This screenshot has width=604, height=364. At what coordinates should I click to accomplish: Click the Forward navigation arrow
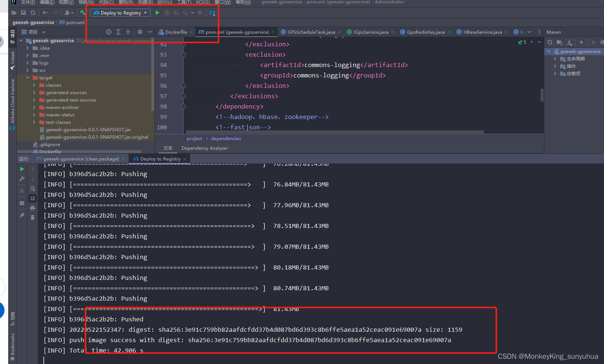(55, 13)
